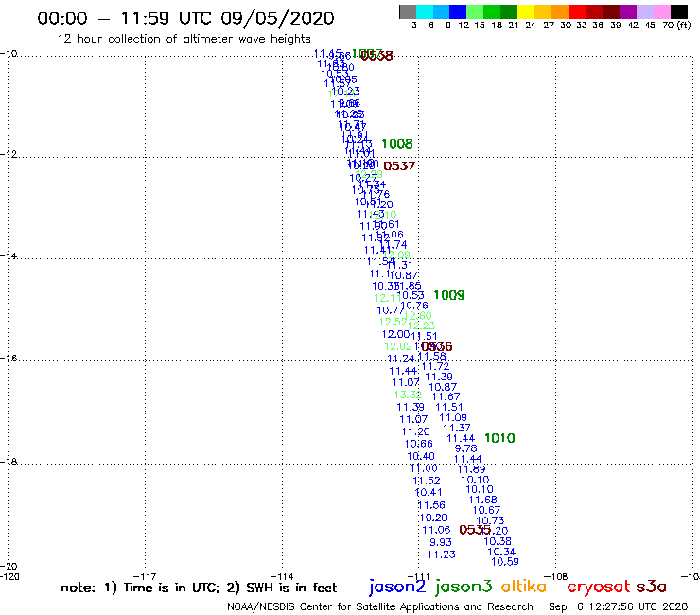
Task: Pick the purple color scale swatch
Action: (x=628, y=11)
